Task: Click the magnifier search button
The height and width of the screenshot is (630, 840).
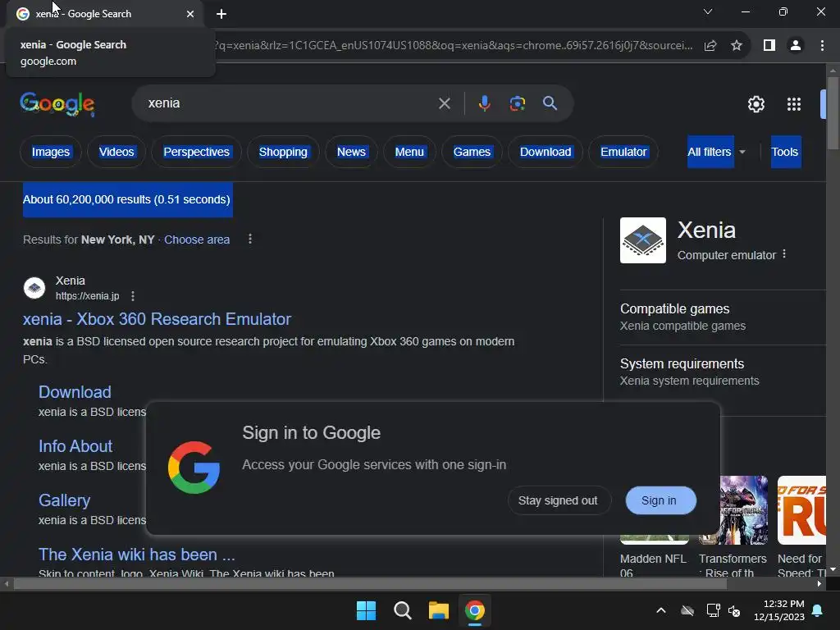Action: (x=550, y=103)
